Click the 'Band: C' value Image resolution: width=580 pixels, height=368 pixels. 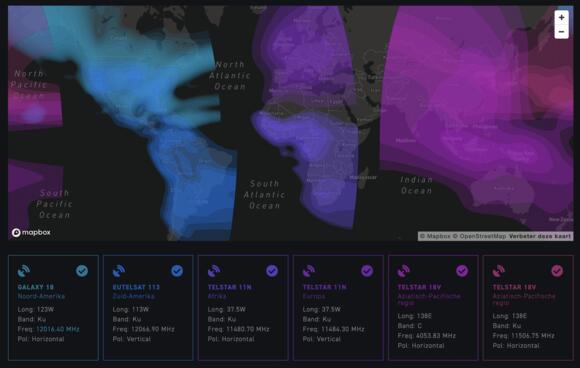point(409,326)
